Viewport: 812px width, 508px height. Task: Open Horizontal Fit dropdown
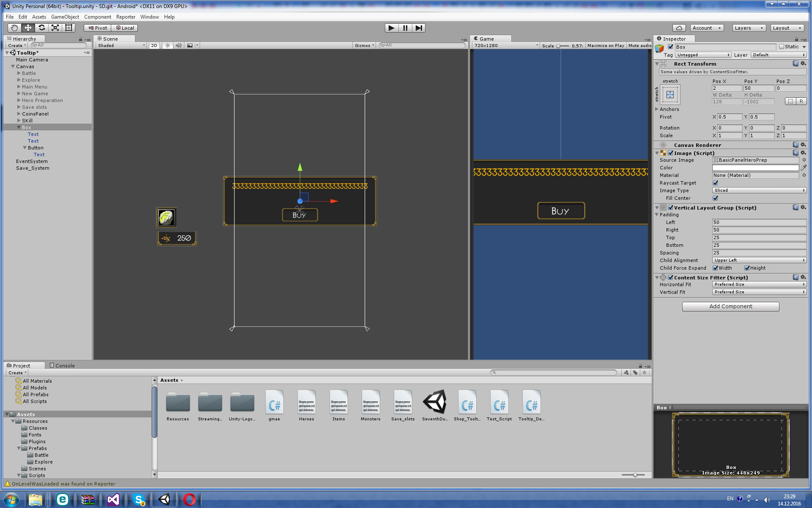tap(760, 284)
